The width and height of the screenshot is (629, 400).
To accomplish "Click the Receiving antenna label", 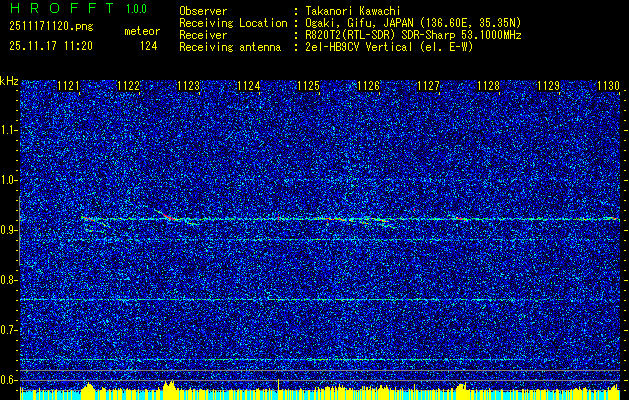I will click(x=230, y=47).
